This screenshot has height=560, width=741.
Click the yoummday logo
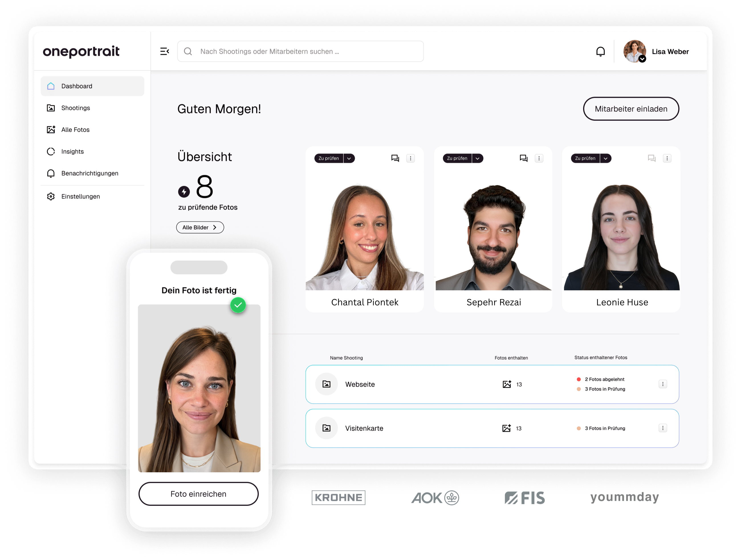[624, 497]
